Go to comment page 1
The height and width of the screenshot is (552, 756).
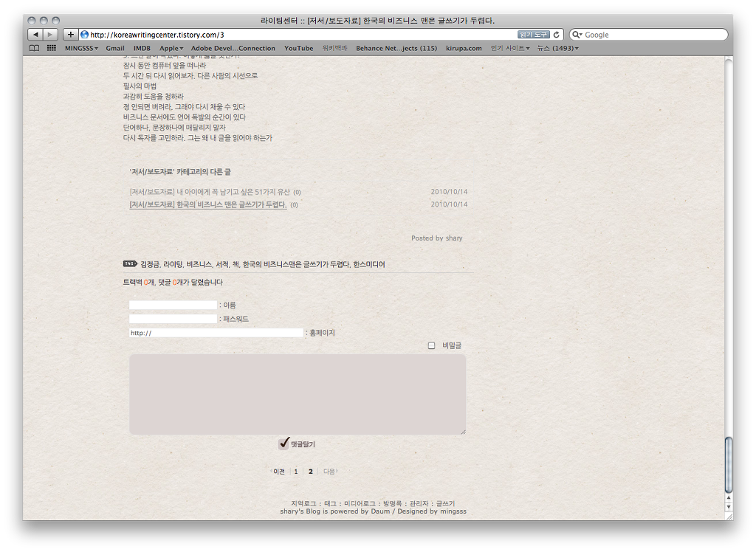296,472
